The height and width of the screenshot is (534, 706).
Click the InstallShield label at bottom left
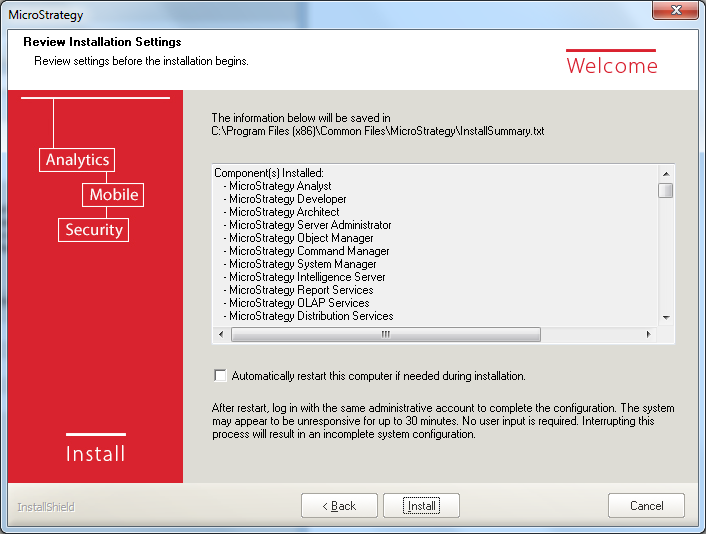point(46,507)
